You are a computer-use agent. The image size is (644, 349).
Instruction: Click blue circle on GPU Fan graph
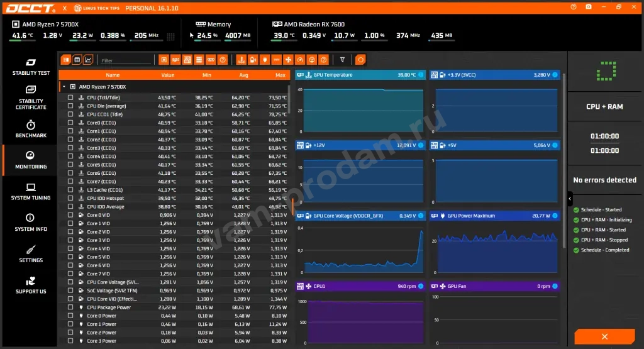pyautogui.click(x=555, y=286)
